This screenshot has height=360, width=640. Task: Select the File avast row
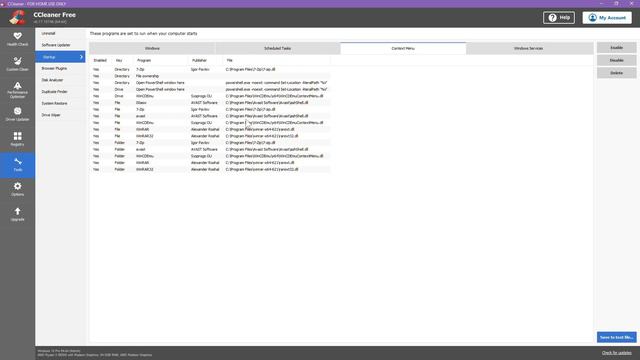coord(210,116)
